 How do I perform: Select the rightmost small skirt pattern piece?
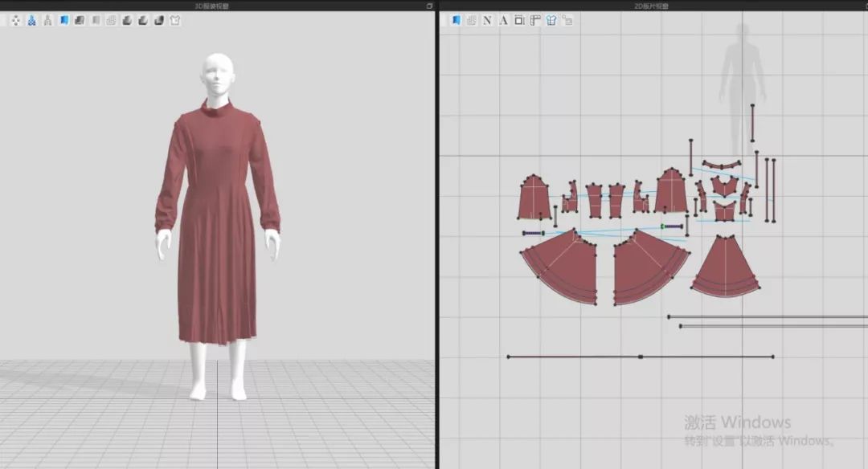[x=725, y=269]
